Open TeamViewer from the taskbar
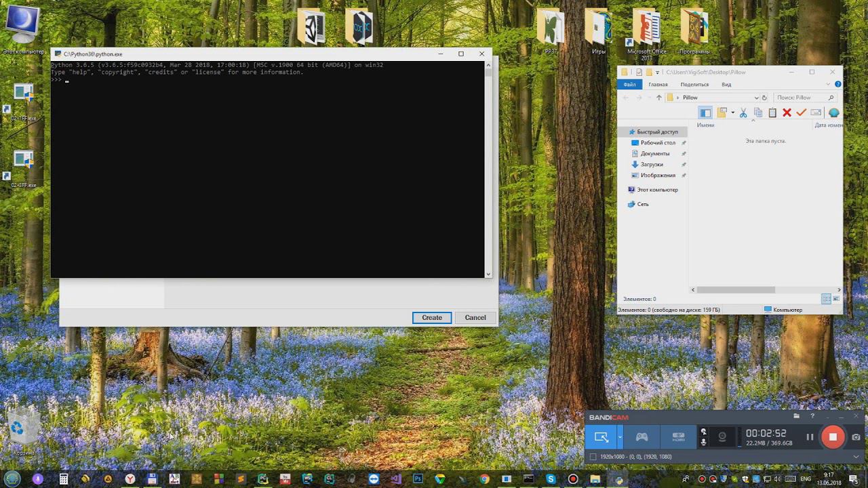Screen dimensions: 868x488 pyautogui.click(x=374, y=479)
